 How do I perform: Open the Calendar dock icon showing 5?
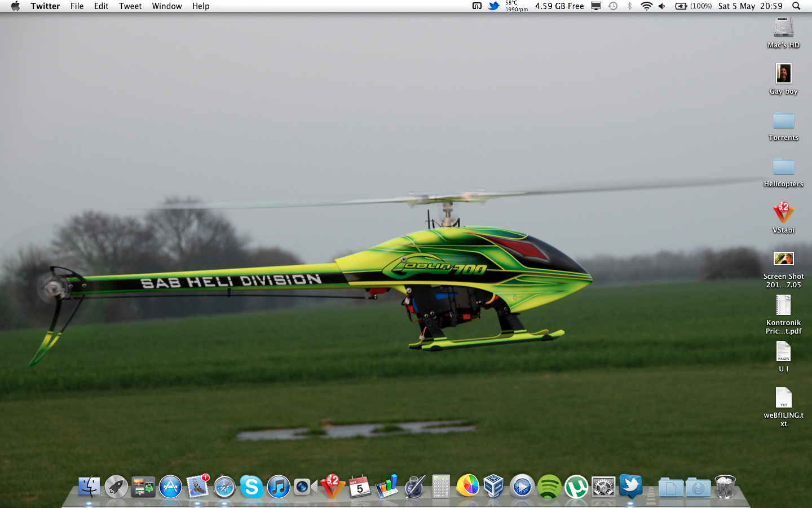tap(360, 487)
